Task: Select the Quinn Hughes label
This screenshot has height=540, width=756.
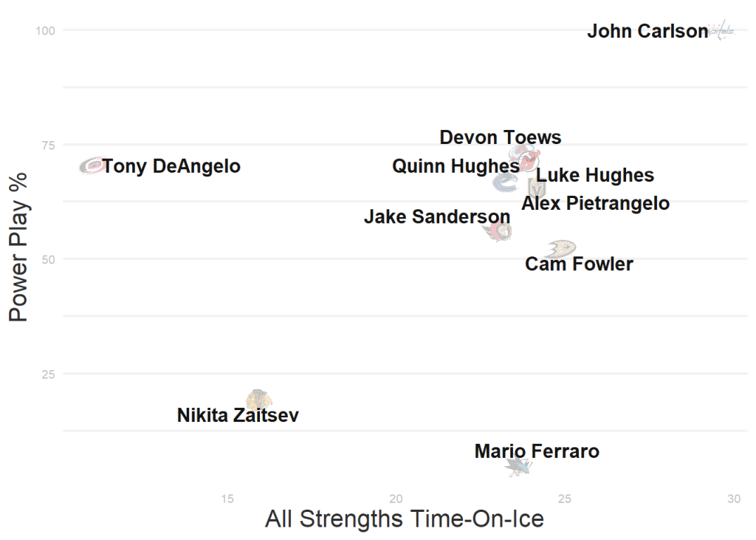Action: (x=456, y=166)
